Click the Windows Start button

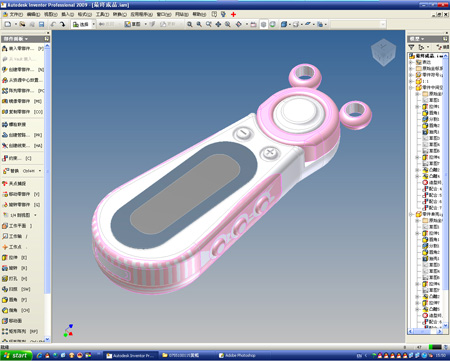point(16,355)
